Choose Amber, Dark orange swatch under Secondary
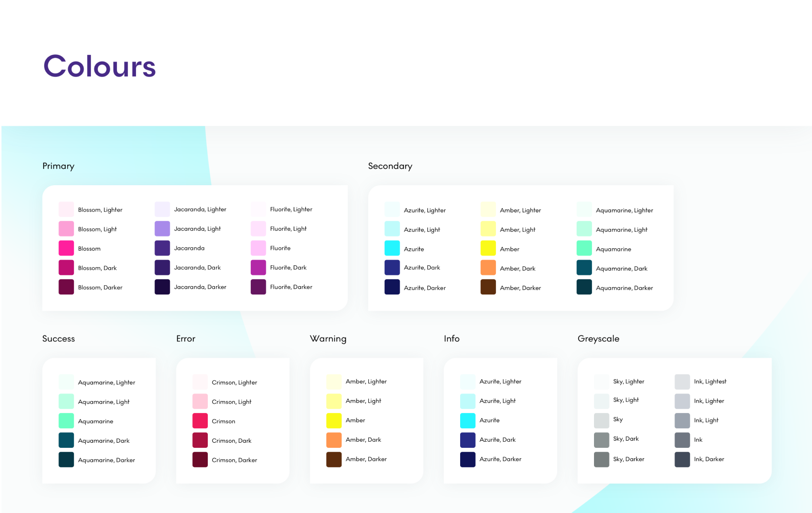Viewport: 812px width, 513px height. pyautogui.click(x=488, y=268)
